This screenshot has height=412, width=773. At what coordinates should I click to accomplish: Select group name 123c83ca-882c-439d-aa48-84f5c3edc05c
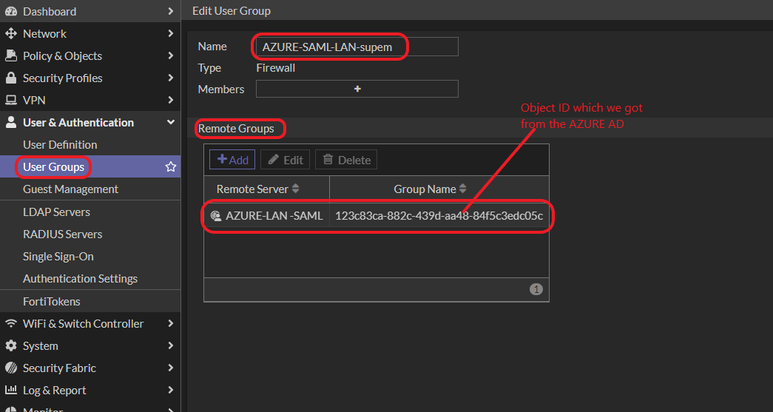click(x=439, y=216)
